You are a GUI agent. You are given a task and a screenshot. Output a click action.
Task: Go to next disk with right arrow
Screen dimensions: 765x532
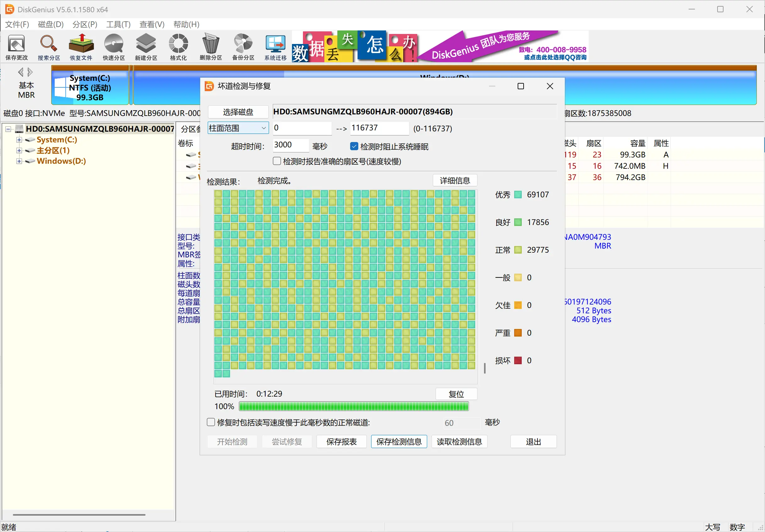pos(30,72)
